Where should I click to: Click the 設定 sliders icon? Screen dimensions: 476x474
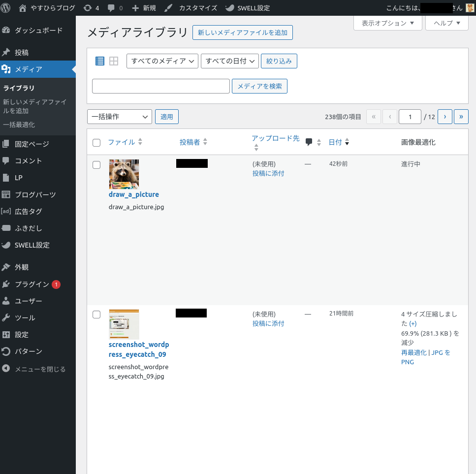[x=6, y=335]
